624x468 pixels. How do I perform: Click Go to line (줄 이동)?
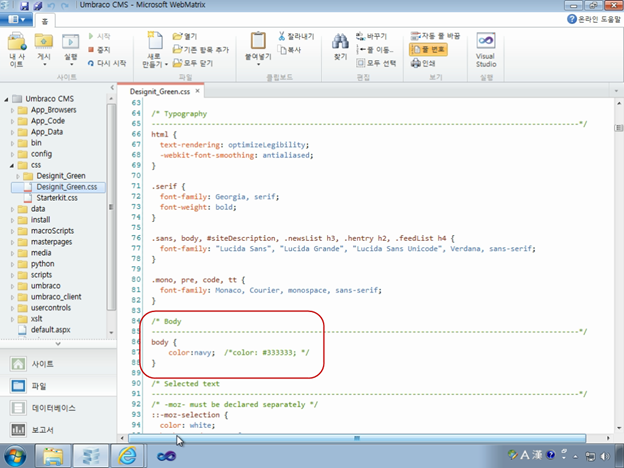coord(375,50)
